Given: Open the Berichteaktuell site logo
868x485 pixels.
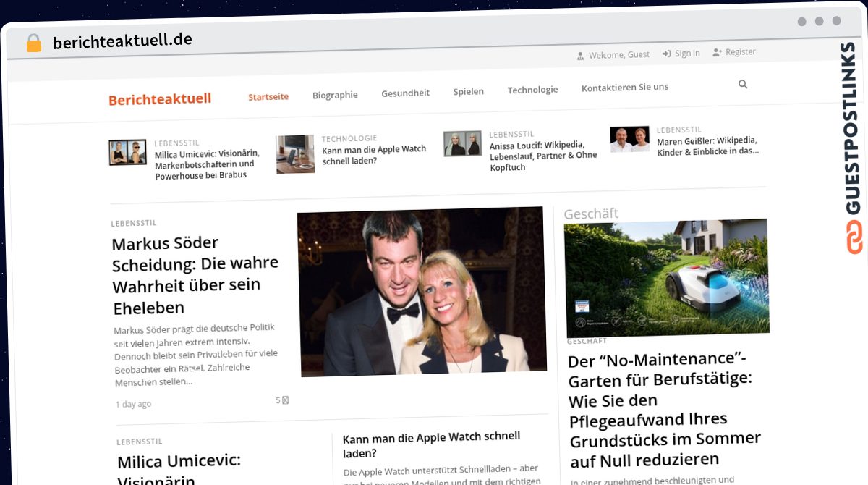Looking at the screenshot, I should coord(160,98).
